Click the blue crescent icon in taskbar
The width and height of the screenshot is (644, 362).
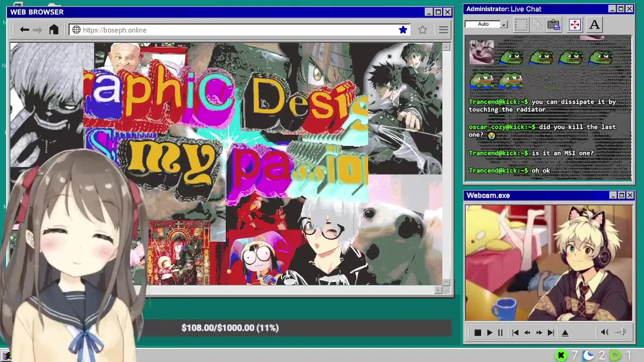[x=588, y=355]
